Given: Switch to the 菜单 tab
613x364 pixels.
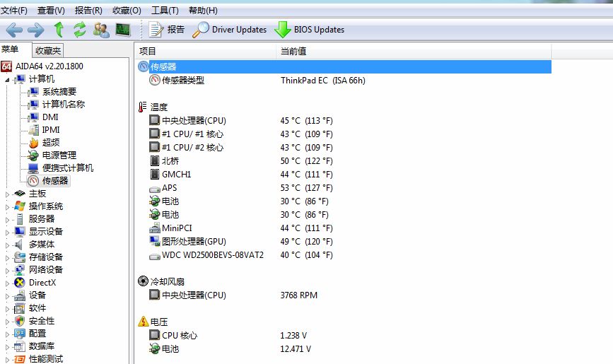Looking at the screenshot, I should [10, 49].
